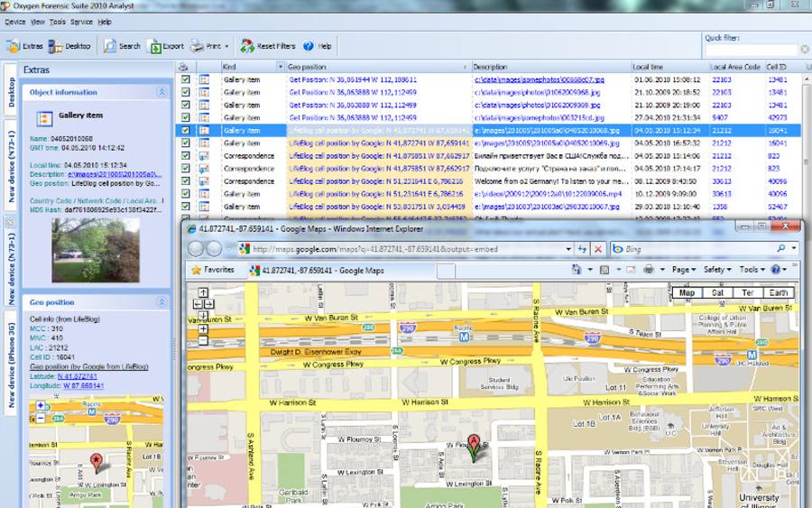812x508 pixels.
Task: Click the green map marker A
Action: [474, 448]
